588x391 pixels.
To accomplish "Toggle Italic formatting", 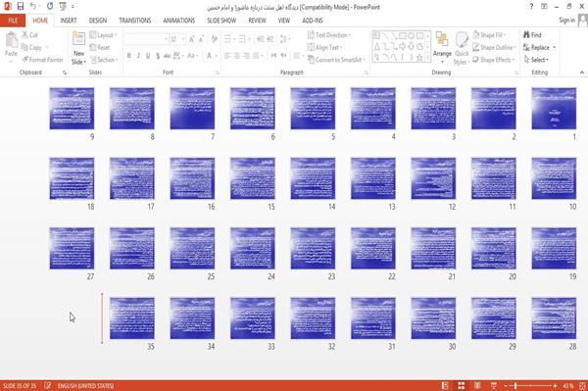I will click(x=138, y=56).
